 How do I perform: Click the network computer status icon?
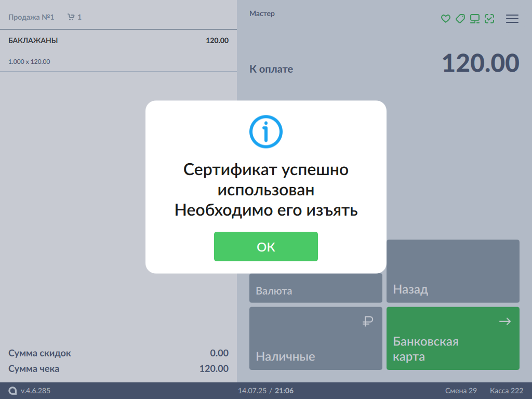coord(474,19)
